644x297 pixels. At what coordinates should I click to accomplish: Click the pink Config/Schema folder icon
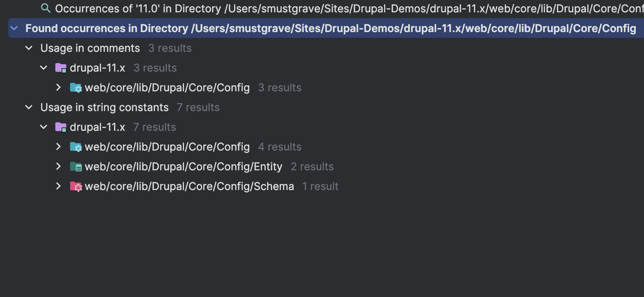(x=76, y=186)
